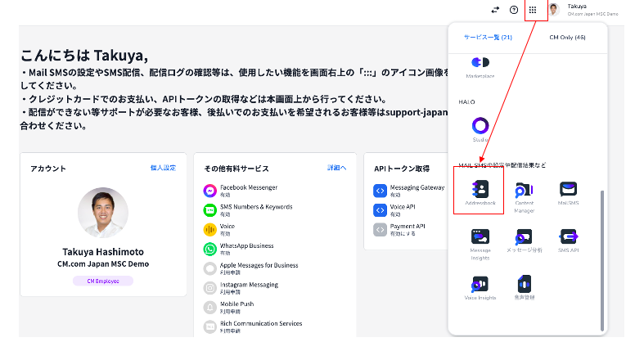
Task: Click the Mobile Push service name
Action: pyautogui.click(x=237, y=304)
